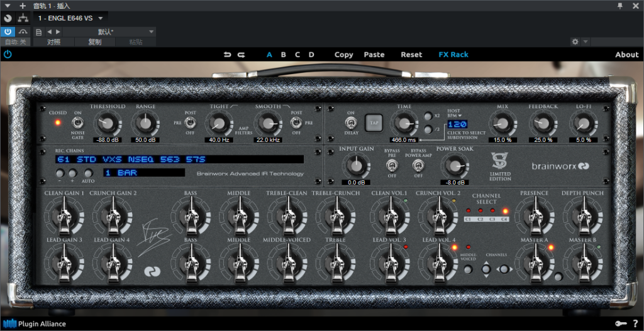Click the 1 BAR display field
This screenshot has width=644, height=331.
point(144,173)
